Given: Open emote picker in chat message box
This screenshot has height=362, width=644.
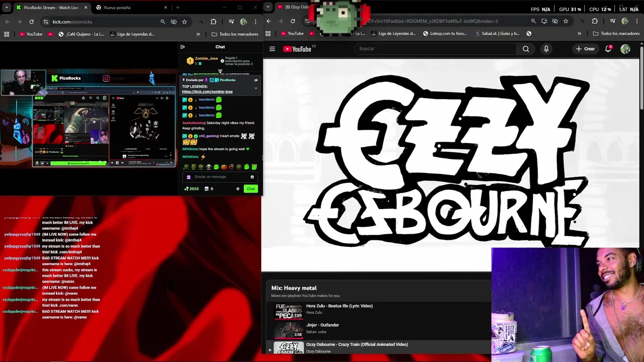Looking at the screenshot, I should pyautogui.click(x=252, y=177).
